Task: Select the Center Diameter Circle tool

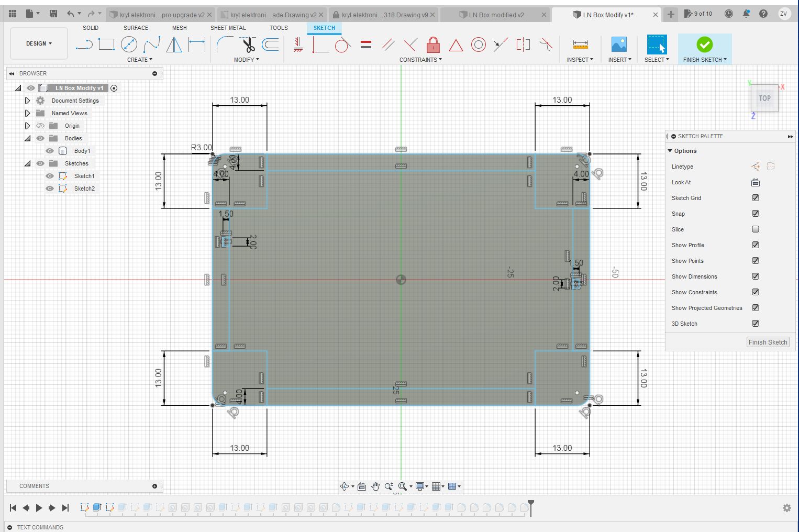Action: point(129,45)
